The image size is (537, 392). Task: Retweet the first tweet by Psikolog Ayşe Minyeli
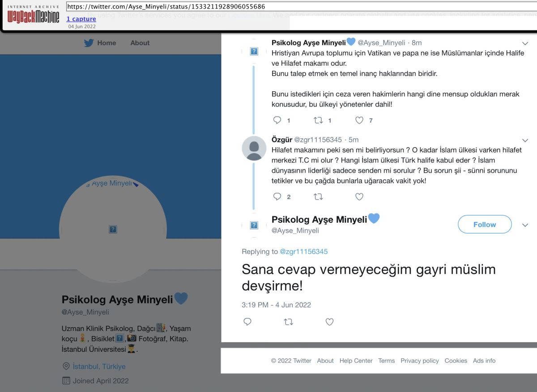click(318, 120)
